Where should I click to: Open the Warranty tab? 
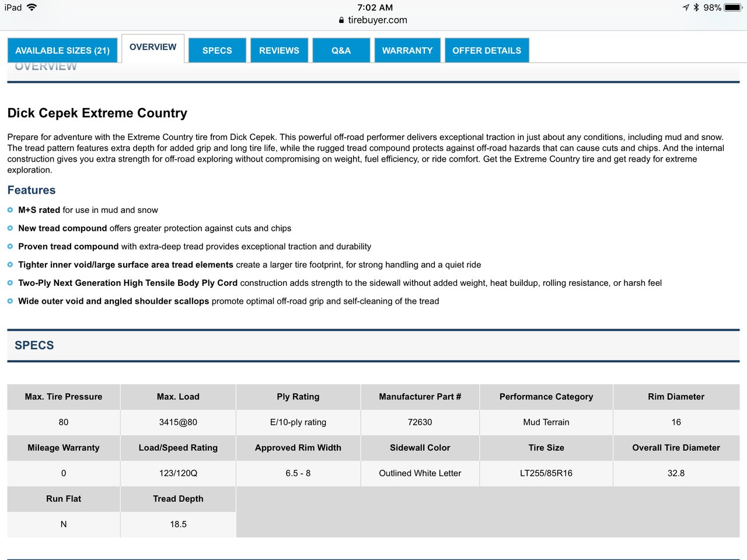407,50
